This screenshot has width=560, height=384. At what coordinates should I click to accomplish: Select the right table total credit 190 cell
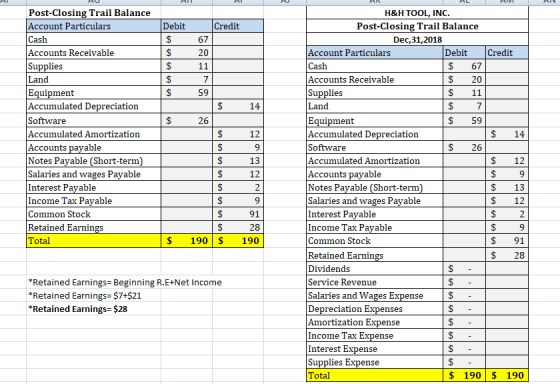click(x=507, y=375)
